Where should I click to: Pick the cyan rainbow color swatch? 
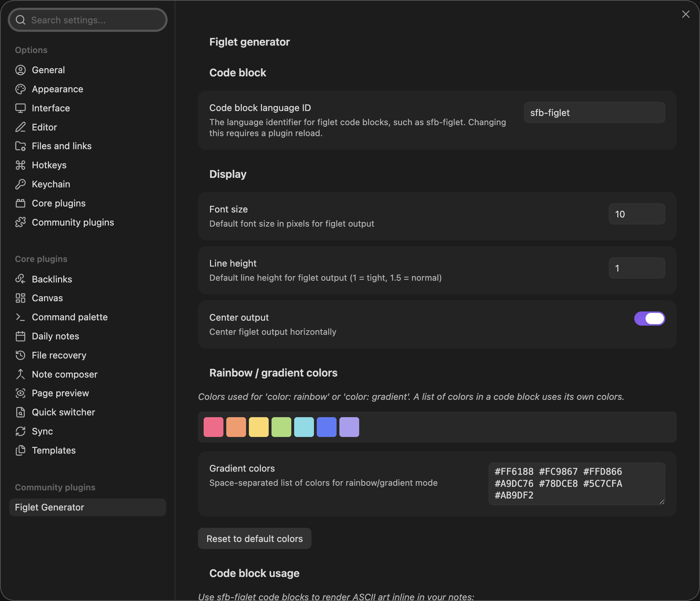[x=304, y=427]
